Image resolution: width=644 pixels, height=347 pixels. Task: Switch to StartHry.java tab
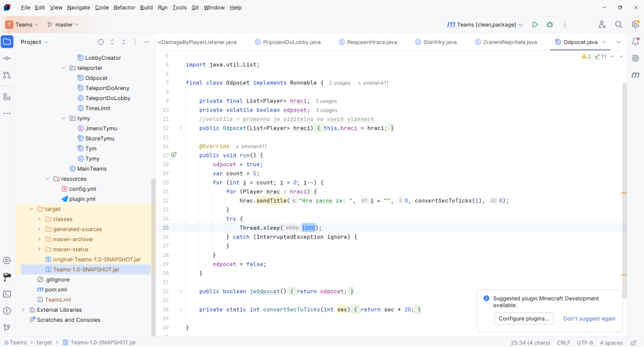436,42
